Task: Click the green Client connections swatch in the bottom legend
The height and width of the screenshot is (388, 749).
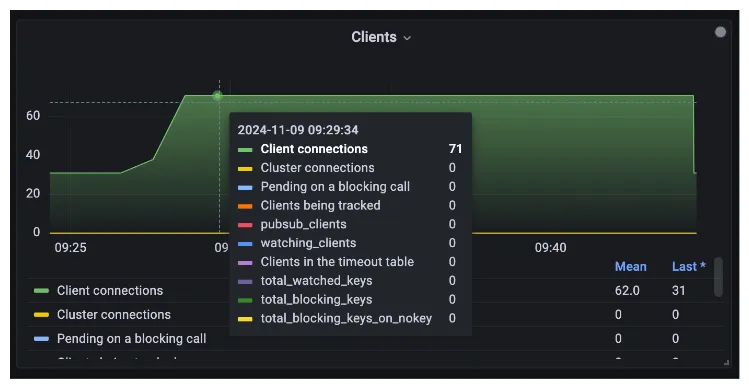Action: pyautogui.click(x=42, y=291)
